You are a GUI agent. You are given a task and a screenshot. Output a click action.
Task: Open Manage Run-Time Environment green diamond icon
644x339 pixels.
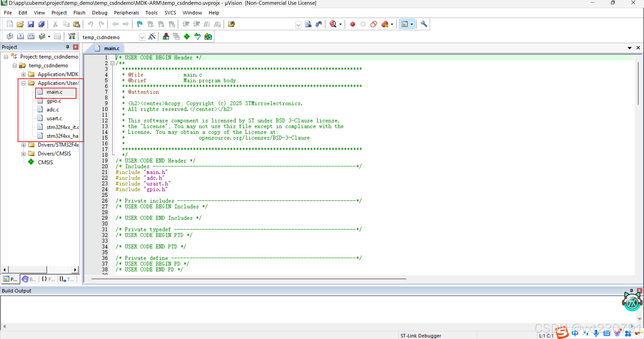tap(187, 37)
